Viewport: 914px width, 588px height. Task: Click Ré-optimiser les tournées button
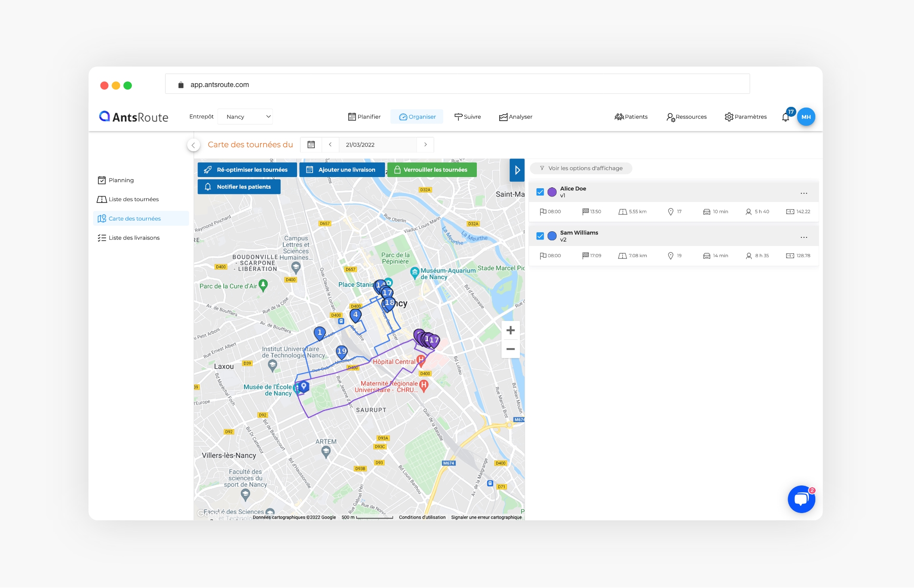(x=247, y=170)
